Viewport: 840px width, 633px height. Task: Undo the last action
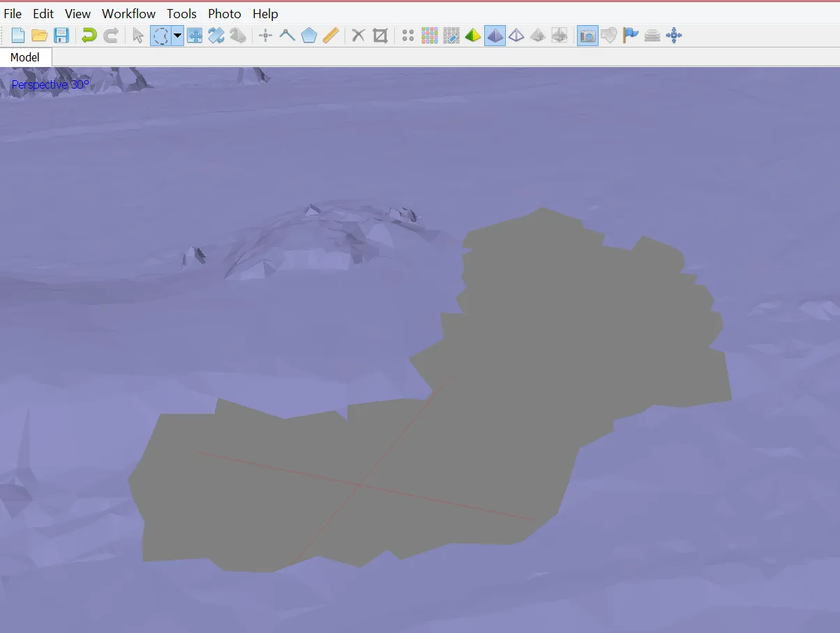click(89, 36)
